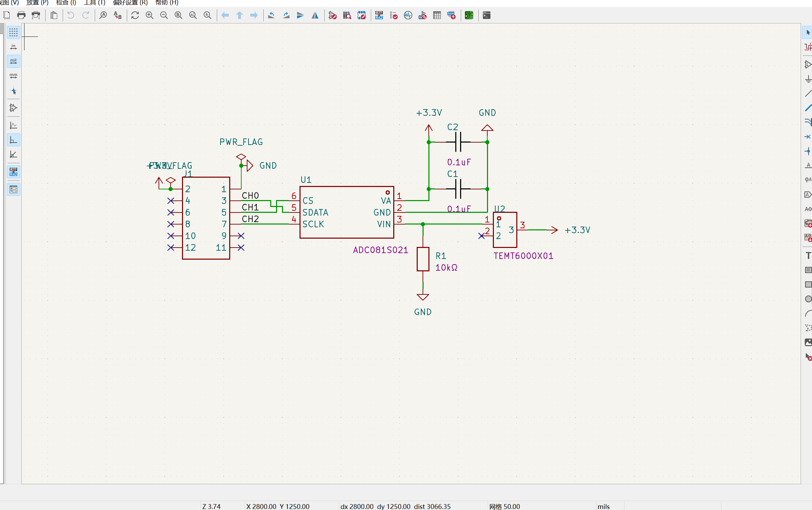Select the Add Text (T) tool

pyautogui.click(x=808, y=256)
